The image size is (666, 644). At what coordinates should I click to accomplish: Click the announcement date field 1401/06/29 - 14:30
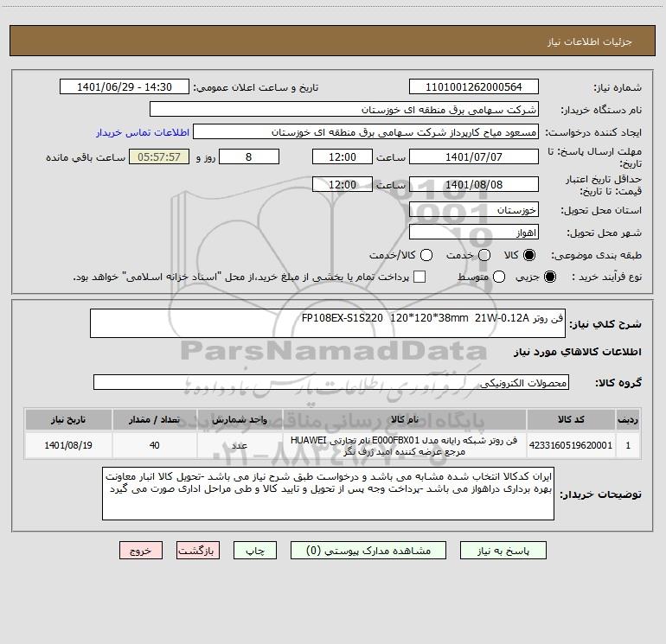pyautogui.click(x=125, y=87)
